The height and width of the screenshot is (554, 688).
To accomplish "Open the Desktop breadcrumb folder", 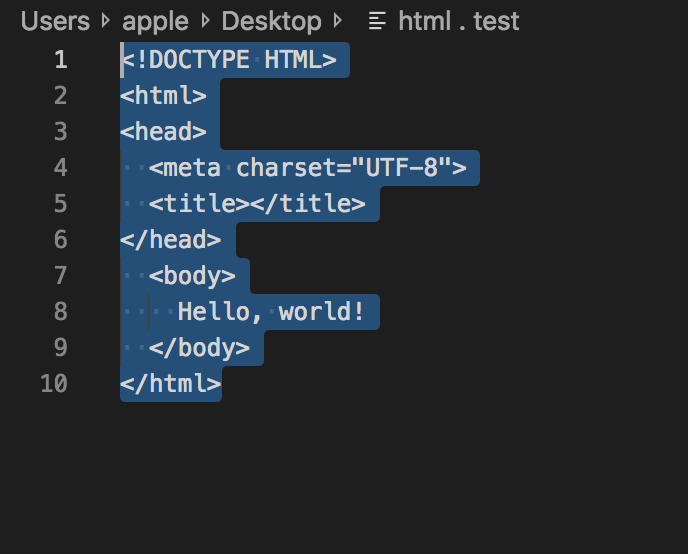I will pyautogui.click(x=271, y=21).
